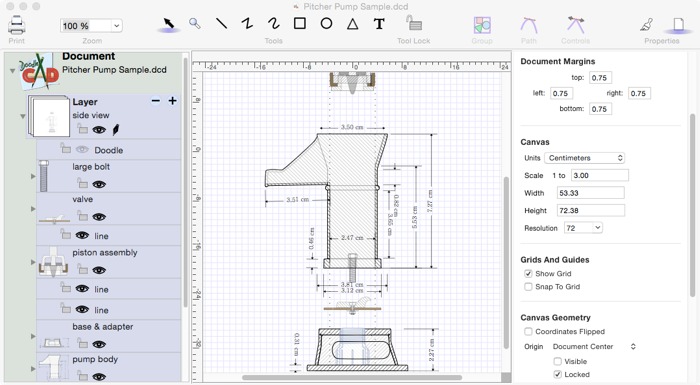
Task: Select the circle tool
Action: click(326, 23)
